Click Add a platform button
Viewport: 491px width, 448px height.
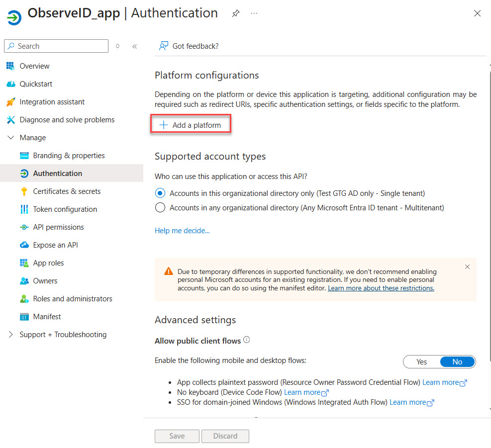click(191, 125)
